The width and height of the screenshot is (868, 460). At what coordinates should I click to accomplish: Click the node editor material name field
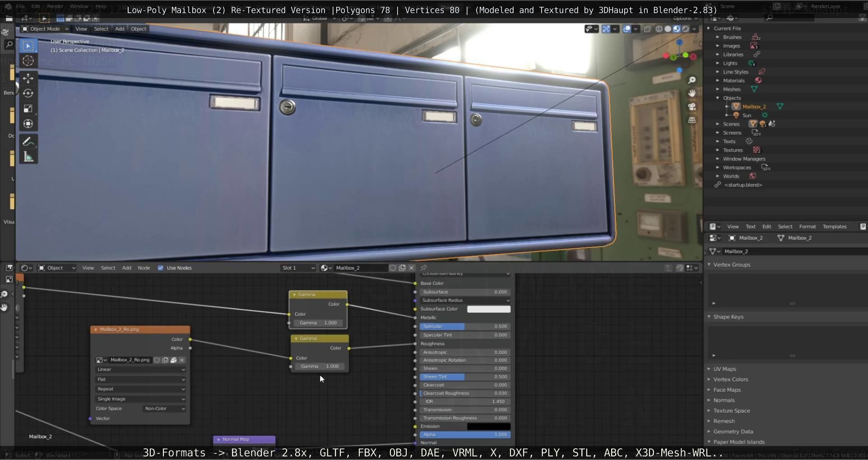click(361, 268)
